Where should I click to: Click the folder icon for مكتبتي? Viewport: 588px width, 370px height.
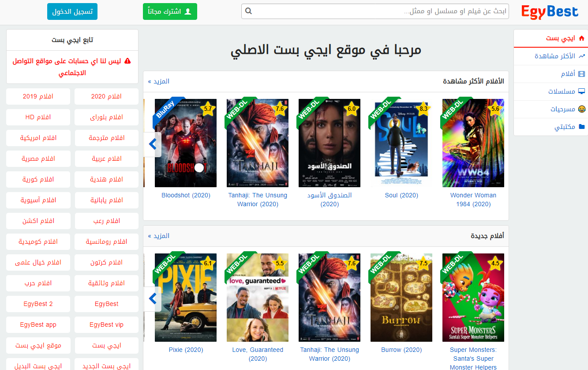tap(581, 127)
